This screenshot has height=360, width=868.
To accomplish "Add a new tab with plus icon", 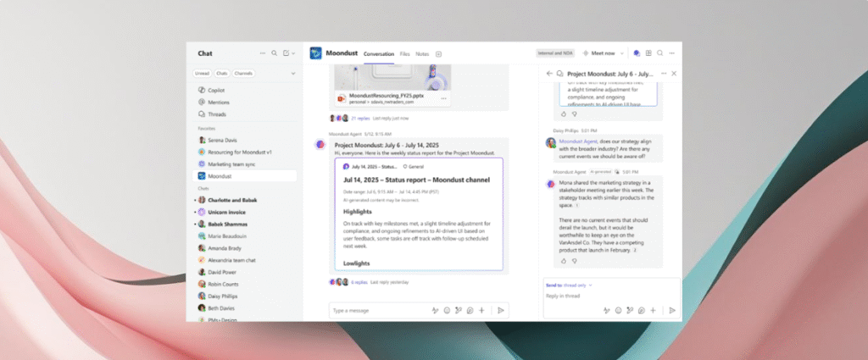I will [438, 54].
